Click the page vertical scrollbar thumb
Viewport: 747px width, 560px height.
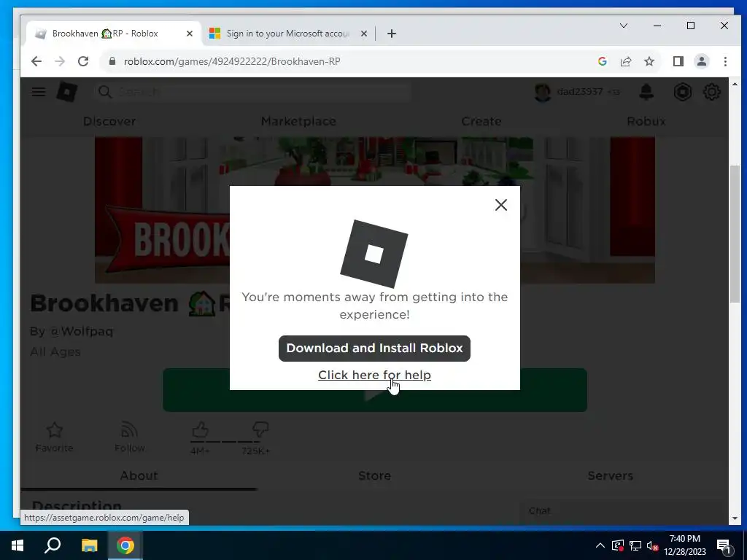(734, 233)
